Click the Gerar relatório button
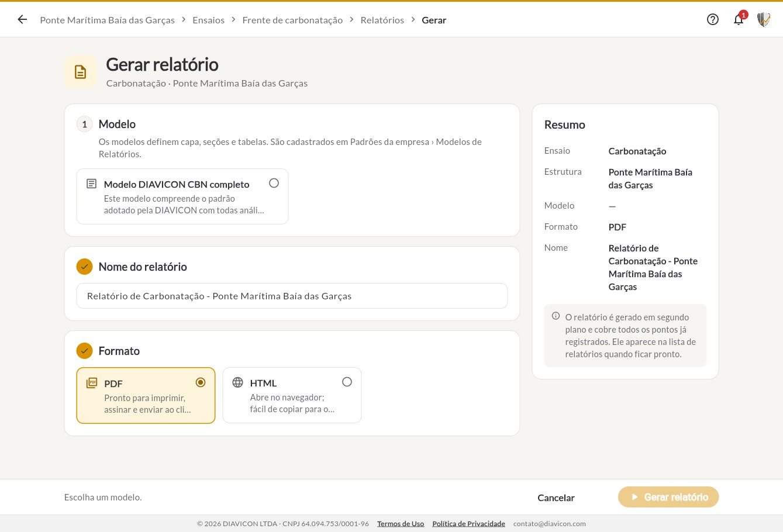 coord(668,497)
